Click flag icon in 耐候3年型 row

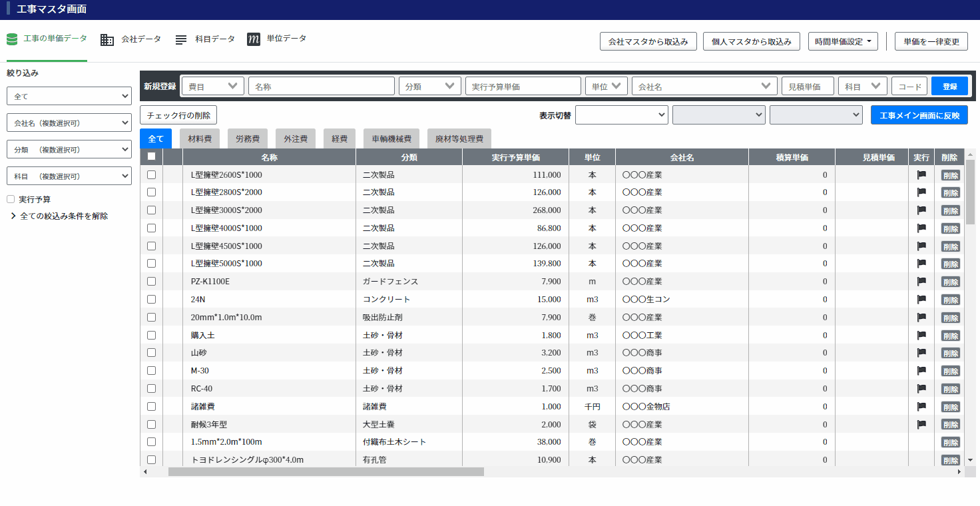tap(921, 425)
